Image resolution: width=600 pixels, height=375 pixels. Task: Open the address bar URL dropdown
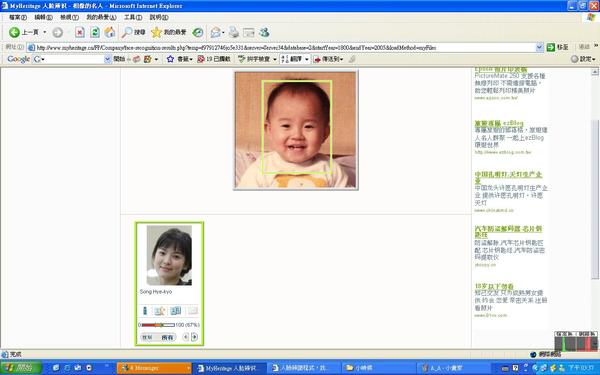(539, 47)
